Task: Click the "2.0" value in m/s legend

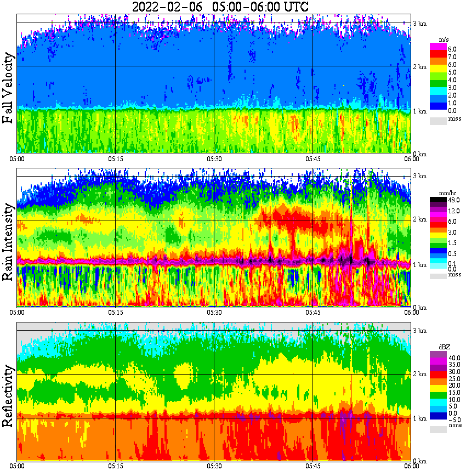Action: coord(452,95)
